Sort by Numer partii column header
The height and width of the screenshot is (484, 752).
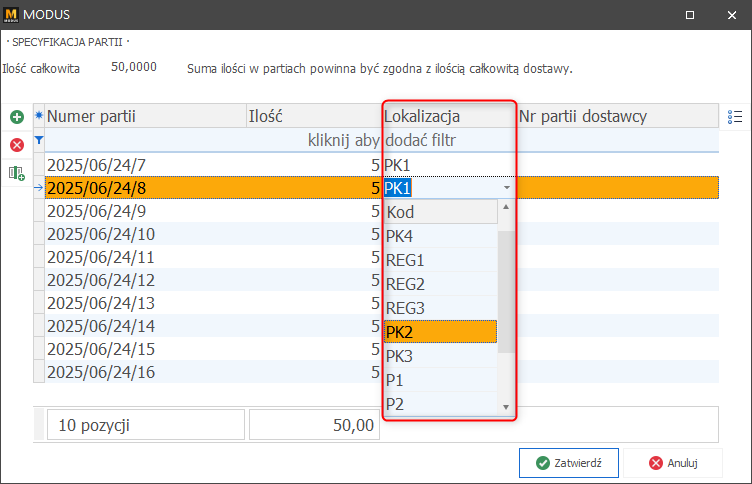[145, 116]
